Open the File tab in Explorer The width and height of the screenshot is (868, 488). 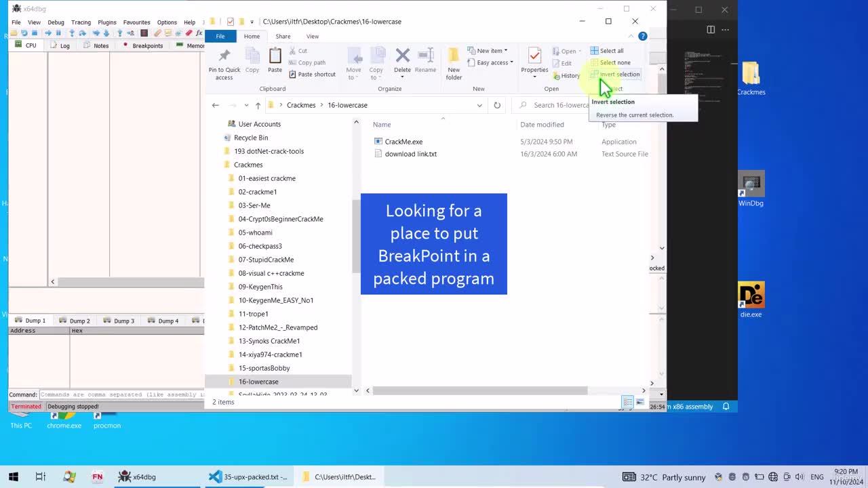tap(220, 37)
